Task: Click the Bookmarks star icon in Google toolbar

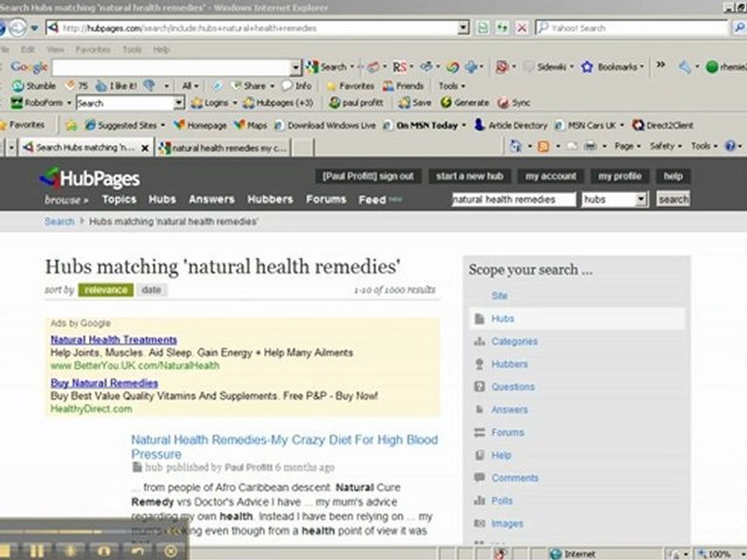Action: tap(587, 67)
